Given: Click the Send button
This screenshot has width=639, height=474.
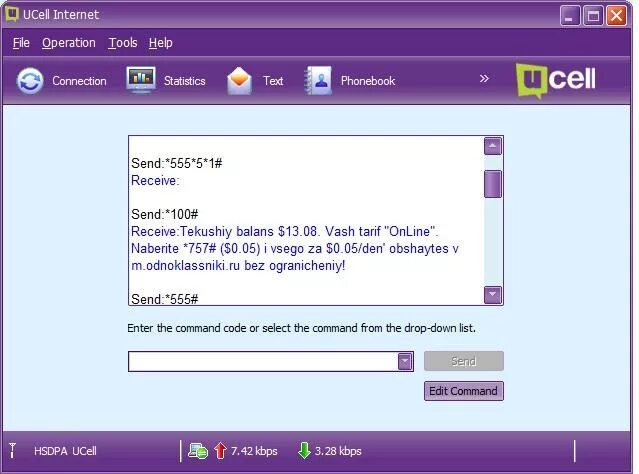Looking at the screenshot, I should pos(464,361).
